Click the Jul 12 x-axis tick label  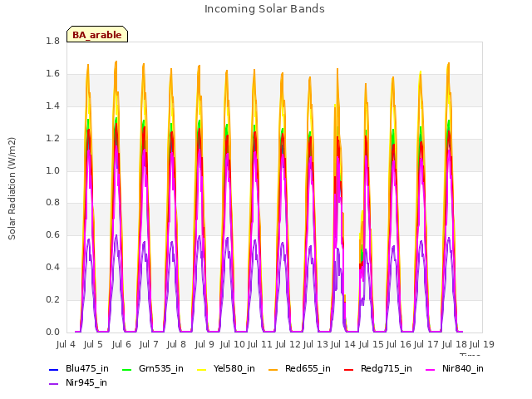pos(288,344)
